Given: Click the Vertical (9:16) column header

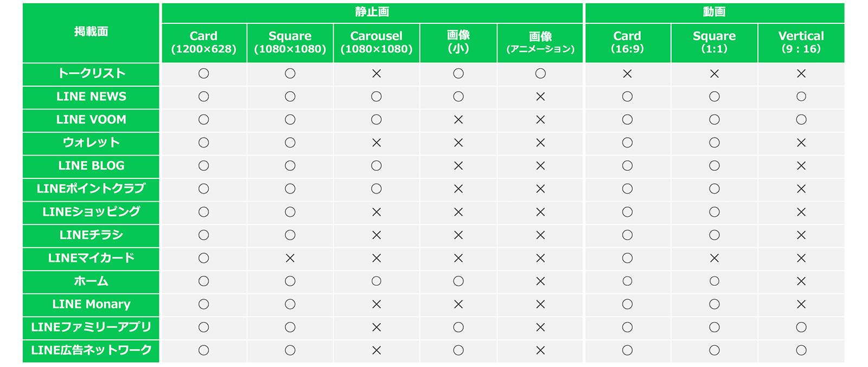Looking at the screenshot, I should (x=801, y=43).
